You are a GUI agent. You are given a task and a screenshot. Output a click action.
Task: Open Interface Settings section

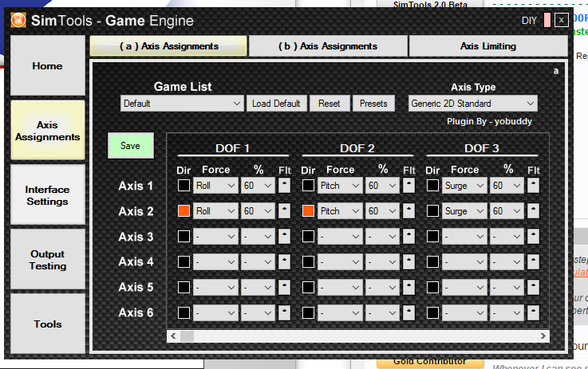(48, 195)
